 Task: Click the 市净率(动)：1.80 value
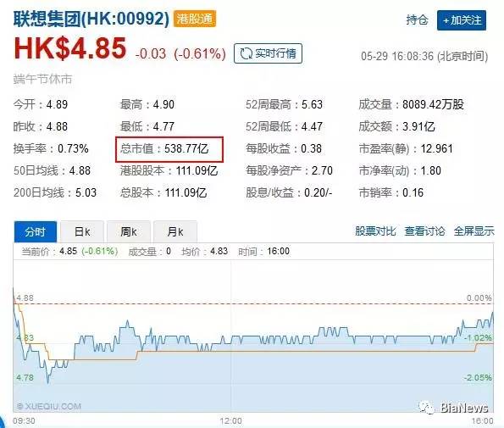tap(400, 170)
